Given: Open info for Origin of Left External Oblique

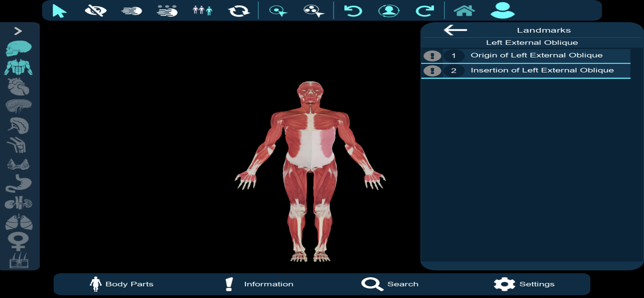Looking at the screenshot, I should point(432,56).
